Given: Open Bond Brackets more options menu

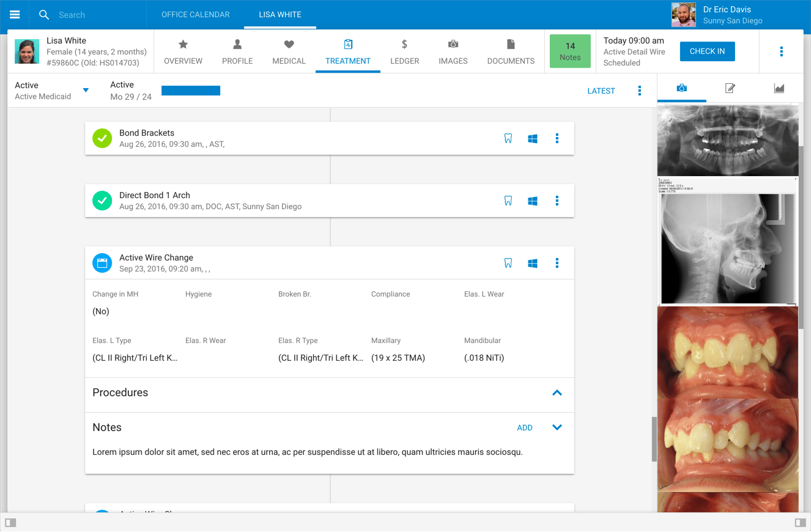Looking at the screenshot, I should [x=557, y=139].
